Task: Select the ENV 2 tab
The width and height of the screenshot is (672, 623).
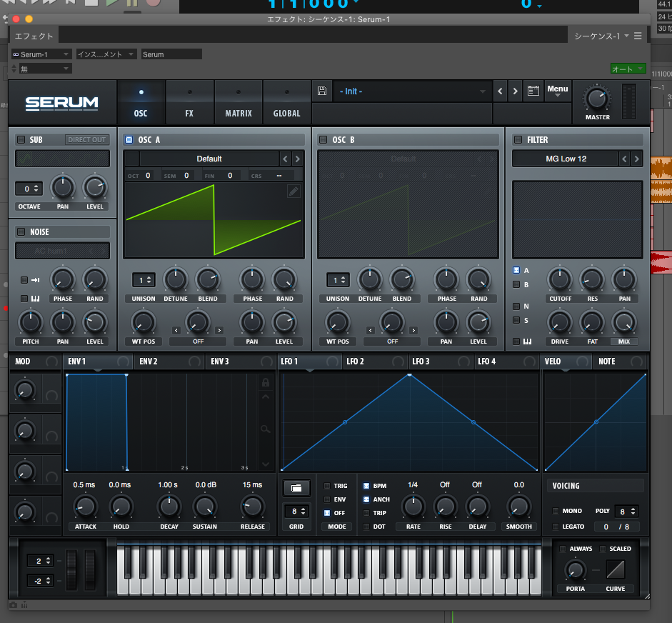Action: click(169, 362)
